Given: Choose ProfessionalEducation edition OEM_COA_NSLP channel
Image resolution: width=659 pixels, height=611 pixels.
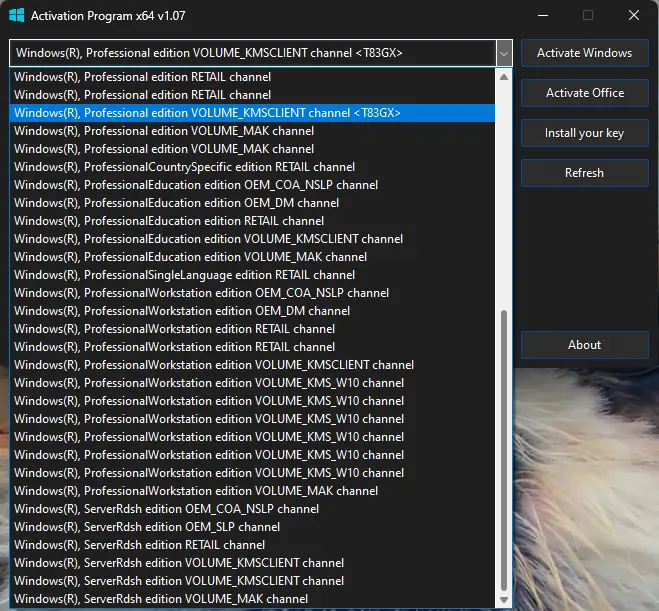Looking at the screenshot, I should click(252, 185).
